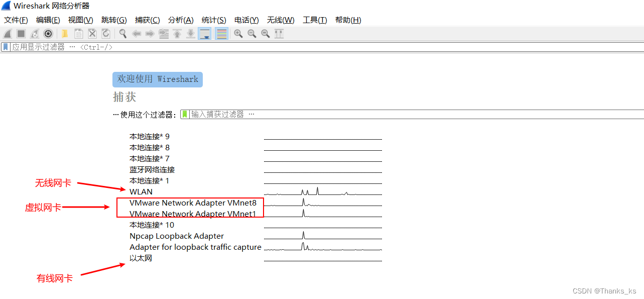
Task: Save the capture file icon
Action: 79,34
